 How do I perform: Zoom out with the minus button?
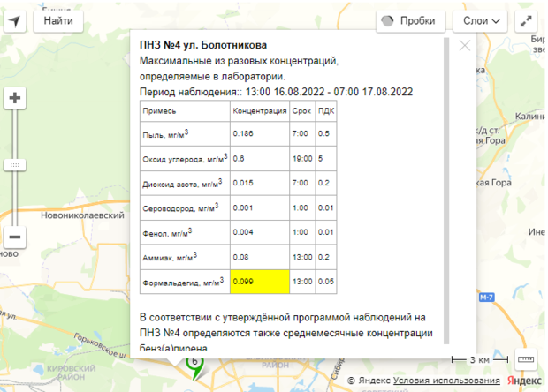click(15, 237)
